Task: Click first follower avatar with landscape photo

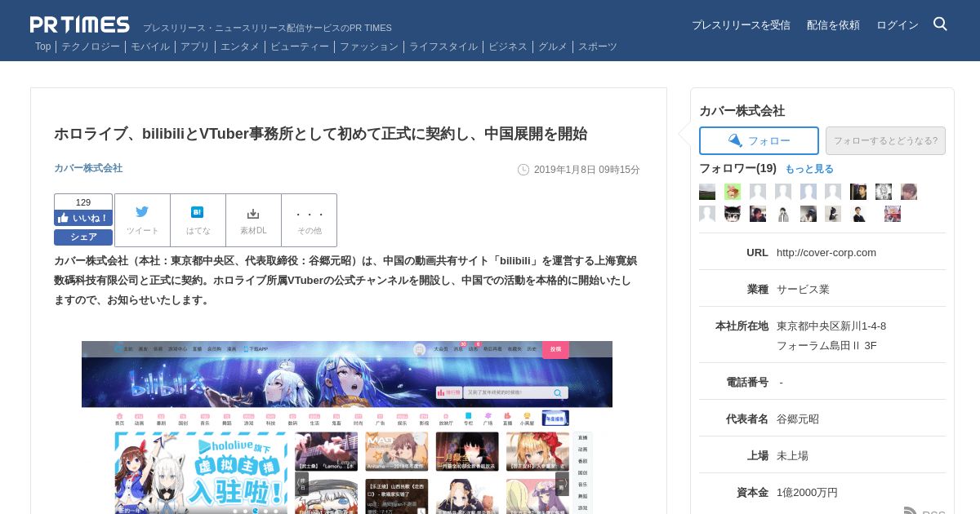Action: point(707,192)
